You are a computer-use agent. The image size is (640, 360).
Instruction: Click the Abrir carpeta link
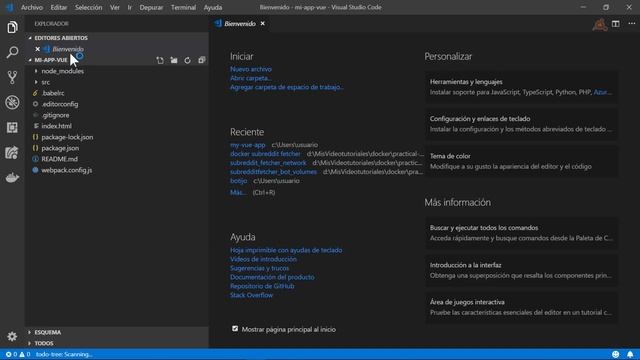pos(251,78)
